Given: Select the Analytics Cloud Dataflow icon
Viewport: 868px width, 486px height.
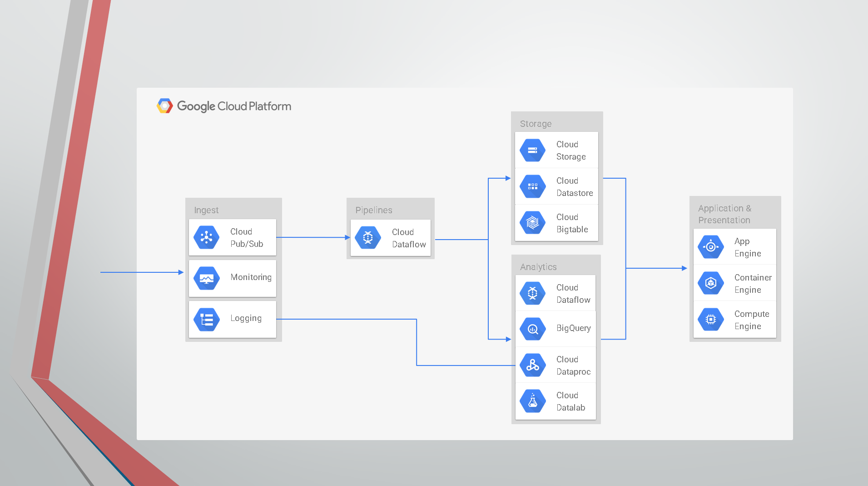Looking at the screenshot, I should 533,293.
